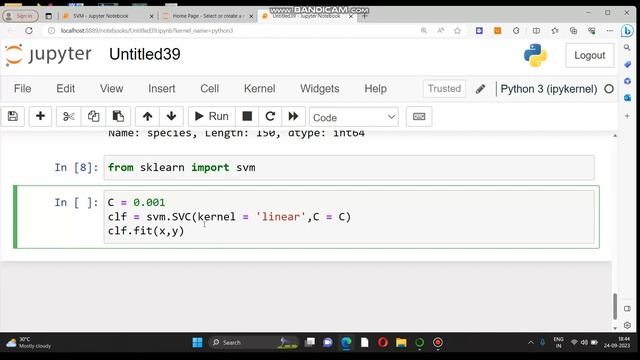Viewport: 640px width, 360px height.
Task: Run the selected cell
Action: pos(211,116)
